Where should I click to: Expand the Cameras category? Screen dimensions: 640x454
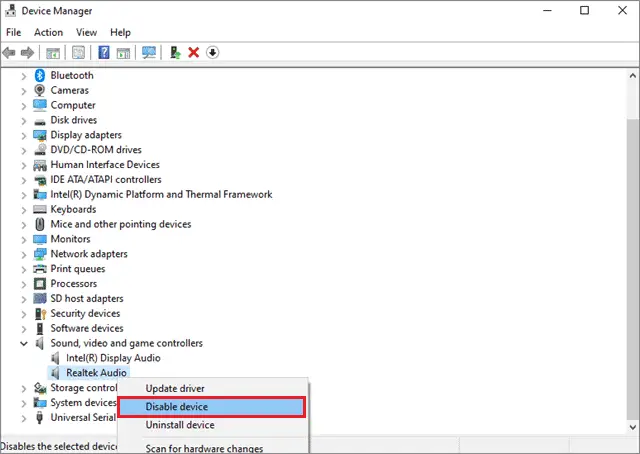[x=24, y=91]
